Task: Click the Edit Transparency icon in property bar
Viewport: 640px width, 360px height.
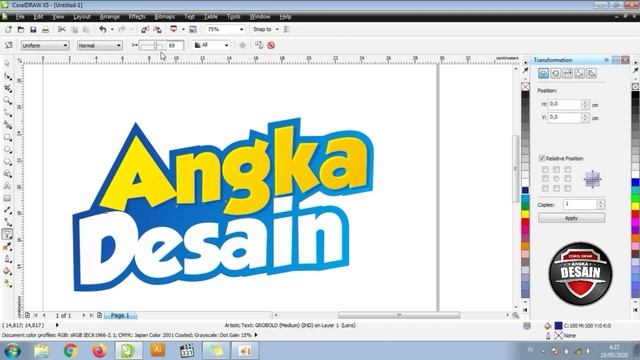Action: pyautogui.click(x=9, y=45)
